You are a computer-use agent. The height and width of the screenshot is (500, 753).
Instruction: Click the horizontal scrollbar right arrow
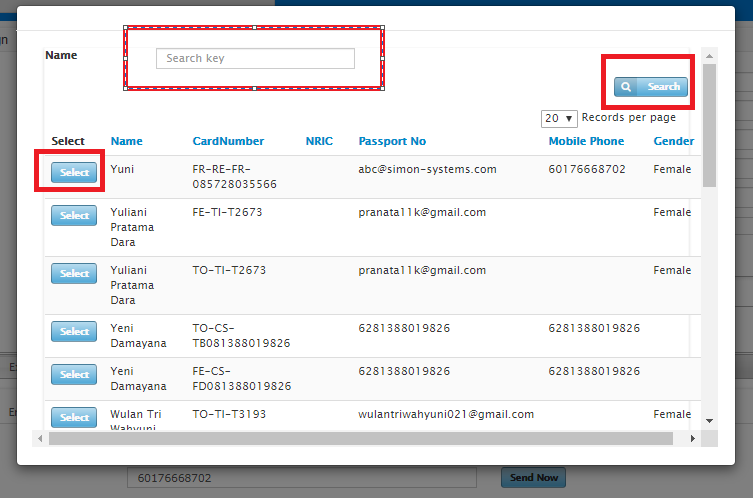694,439
